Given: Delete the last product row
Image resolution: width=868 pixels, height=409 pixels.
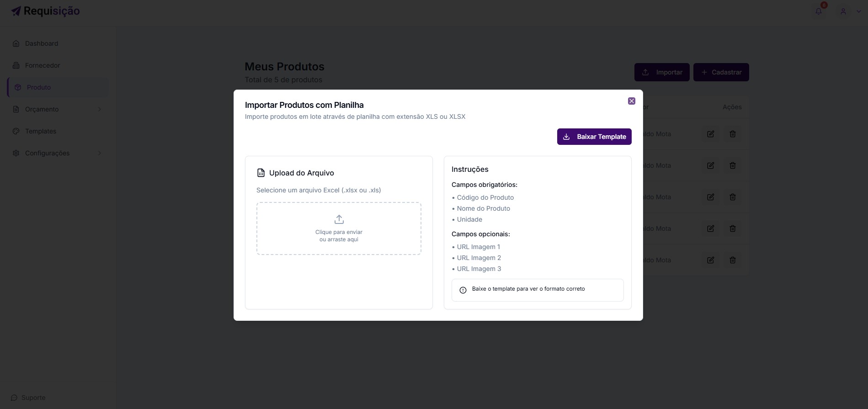Looking at the screenshot, I should point(732,260).
